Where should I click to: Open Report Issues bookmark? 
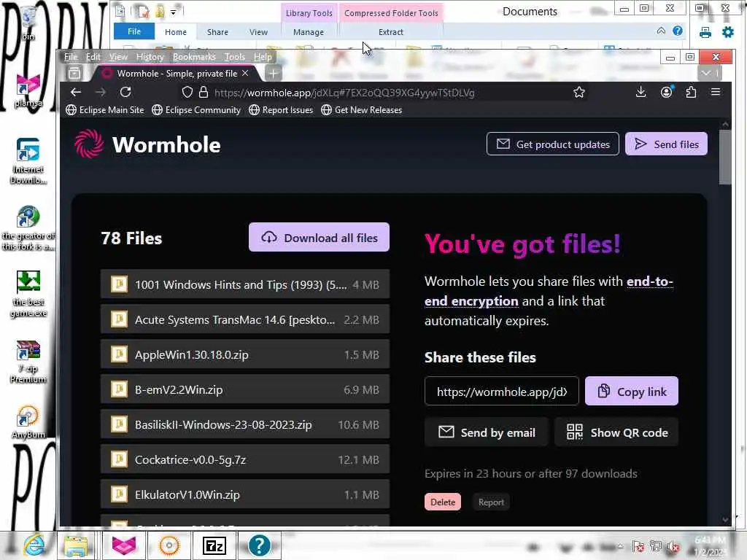tap(281, 110)
